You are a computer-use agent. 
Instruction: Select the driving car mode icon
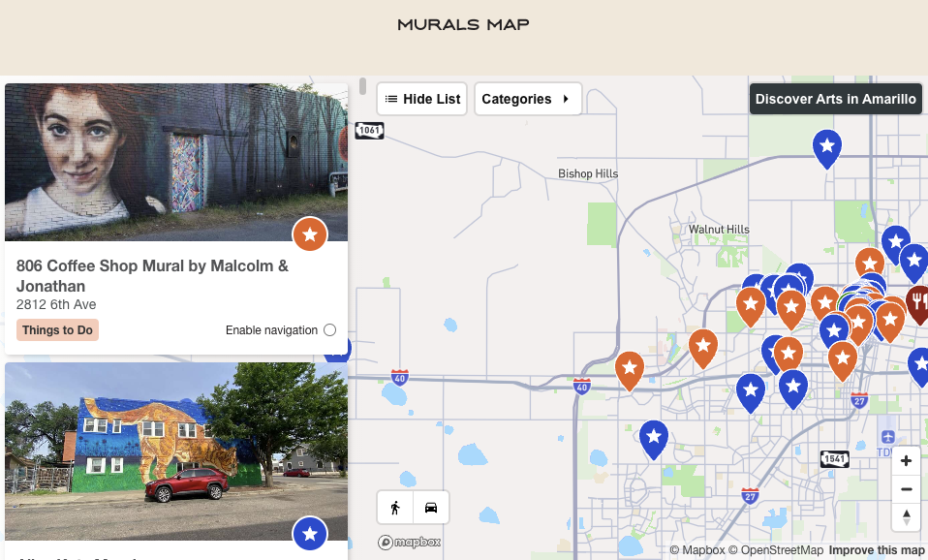click(x=431, y=508)
